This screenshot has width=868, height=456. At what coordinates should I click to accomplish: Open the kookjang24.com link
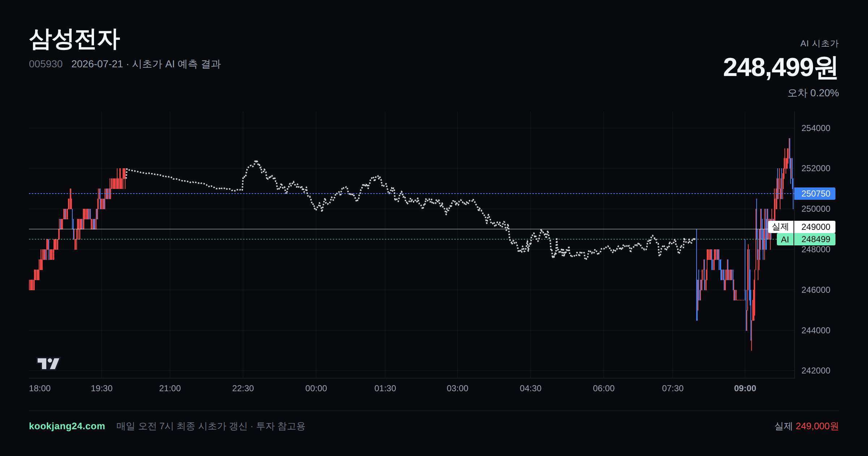(67, 426)
